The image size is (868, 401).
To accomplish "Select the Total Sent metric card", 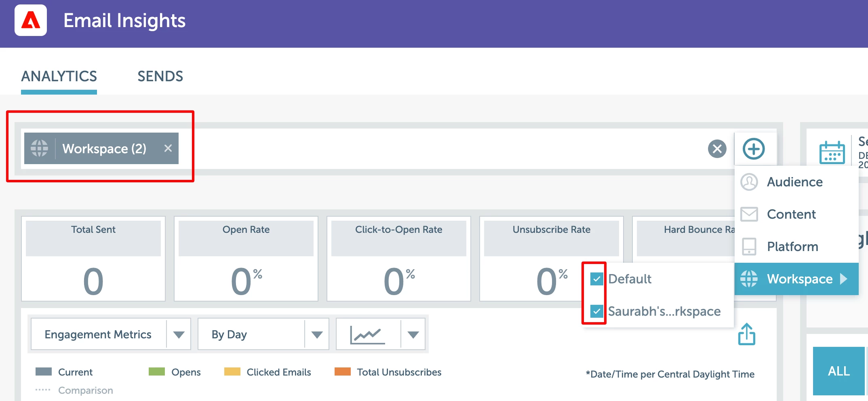I will (x=93, y=259).
